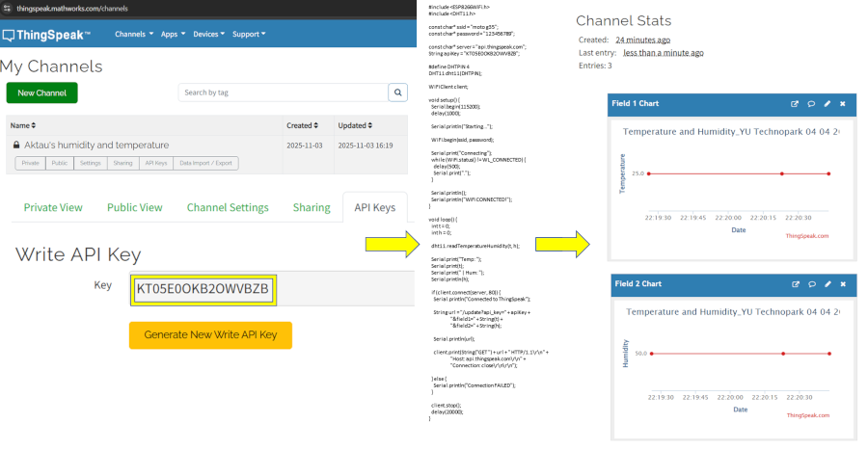Open the Channels dropdown menu
This screenshot has height=450, width=868.
click(134, 35)
